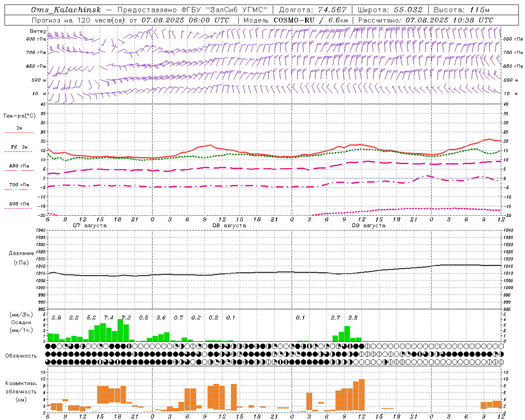Click the latitude value Широта: 55.032
This screenshot has width=525, height=420.
tap(390, 10)
